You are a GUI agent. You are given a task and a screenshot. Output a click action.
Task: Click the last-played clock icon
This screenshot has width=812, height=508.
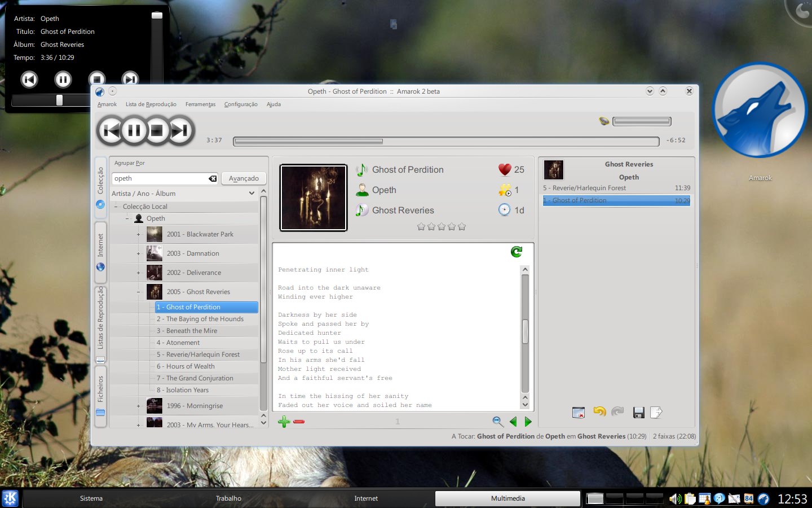505,210
